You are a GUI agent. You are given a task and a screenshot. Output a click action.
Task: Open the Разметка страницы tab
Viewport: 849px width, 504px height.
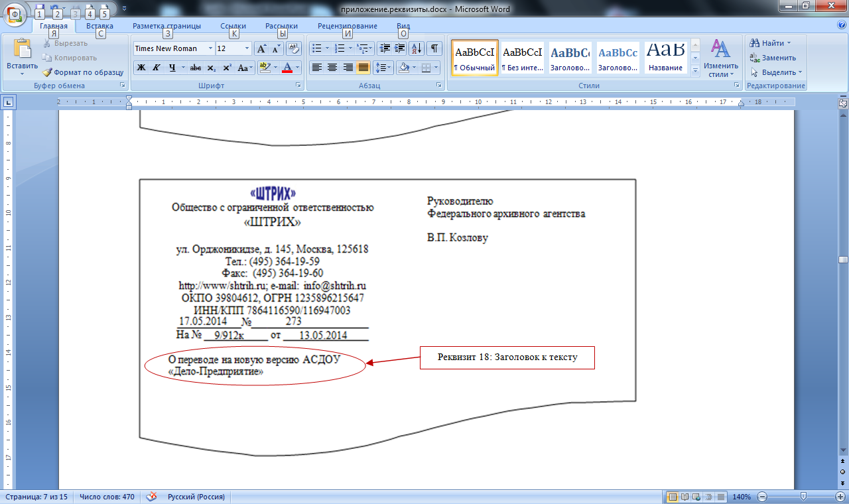[x=166, y=26]
